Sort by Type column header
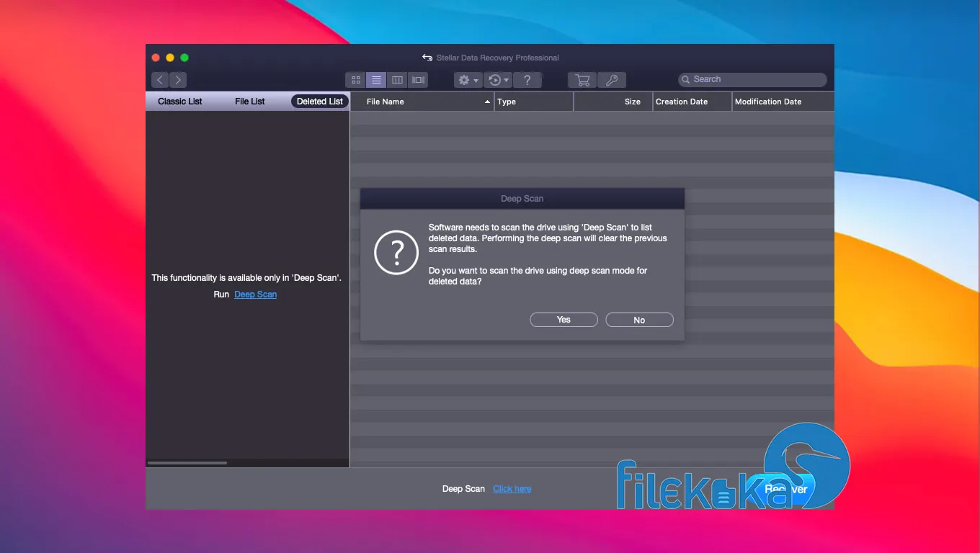980x553 pixels. pos(534,102)
